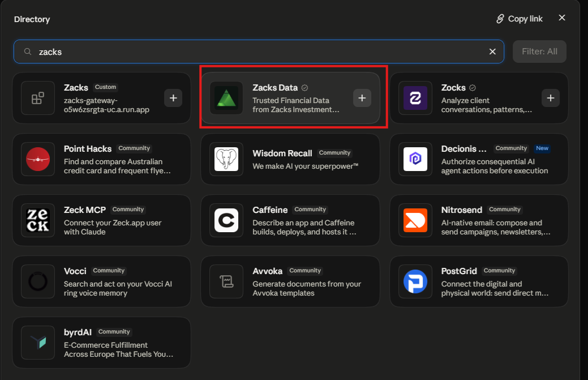Open the Caffeine connector card

[x=290, y=220]
